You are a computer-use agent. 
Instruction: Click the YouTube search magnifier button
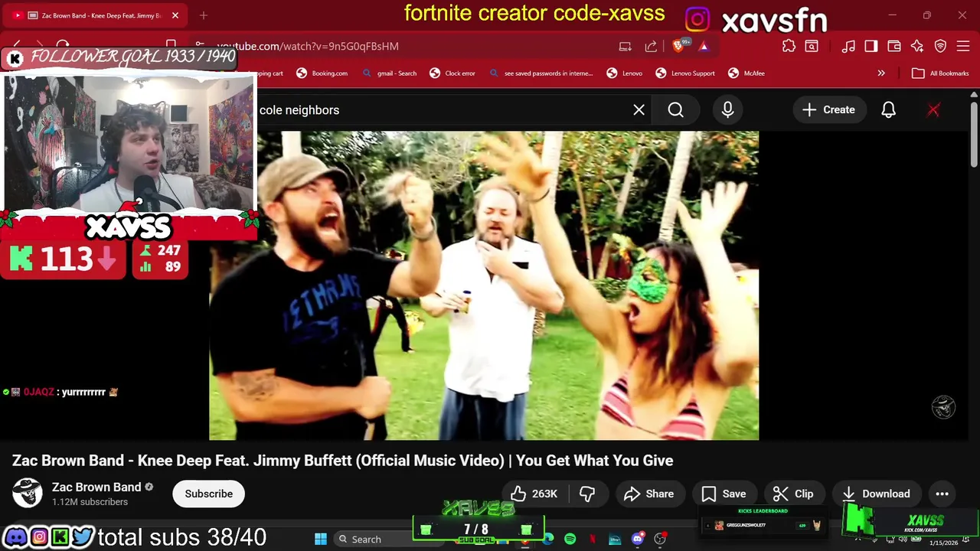[x=676, y=110]
